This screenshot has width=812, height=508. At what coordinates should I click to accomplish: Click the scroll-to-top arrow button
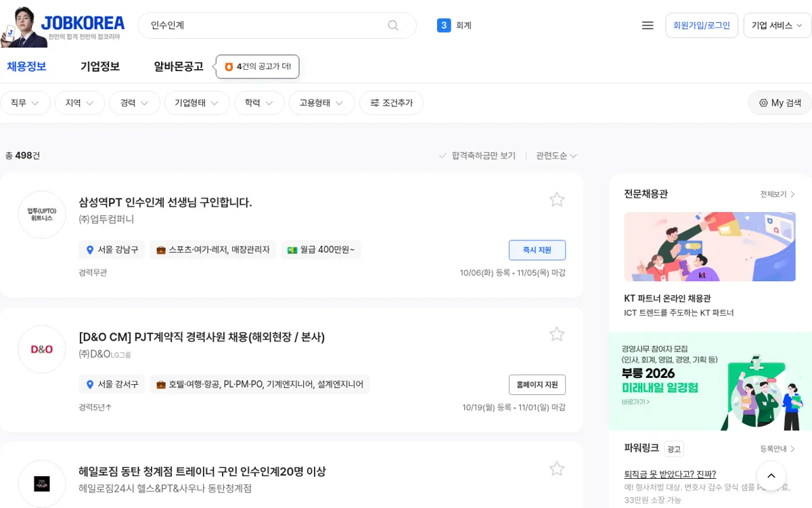tap(771, 475)
